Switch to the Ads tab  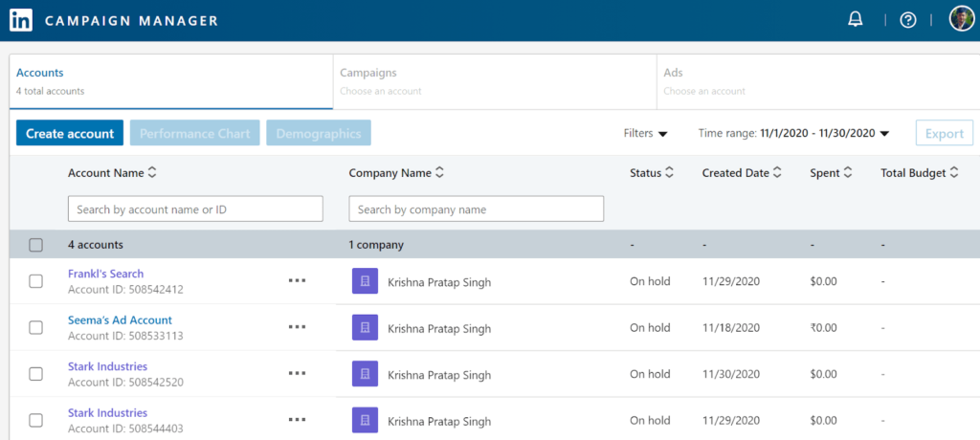click(817, 82)
